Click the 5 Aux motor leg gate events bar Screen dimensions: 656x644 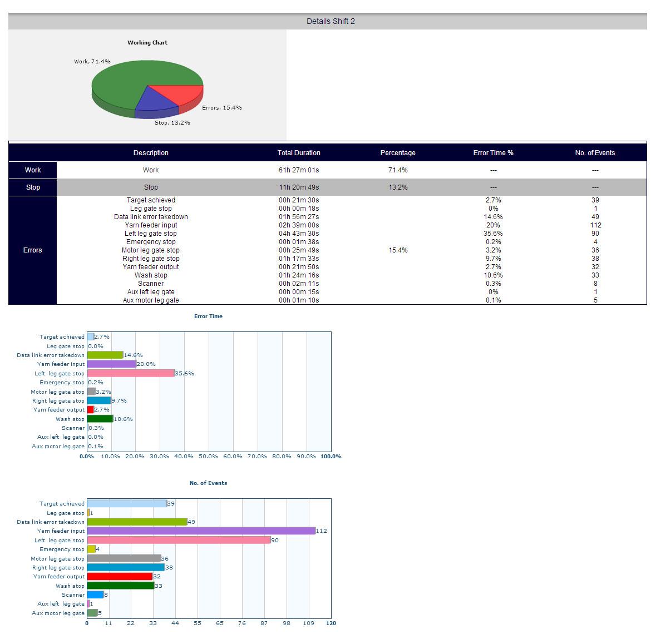92,613
